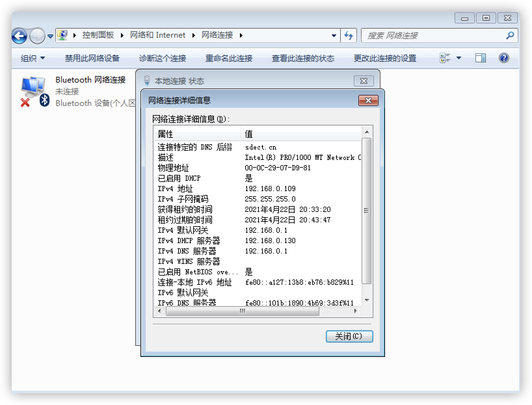Click 查看此连接的状态 in the toolbar
532x405 pixels.
[x=303, y=58]
